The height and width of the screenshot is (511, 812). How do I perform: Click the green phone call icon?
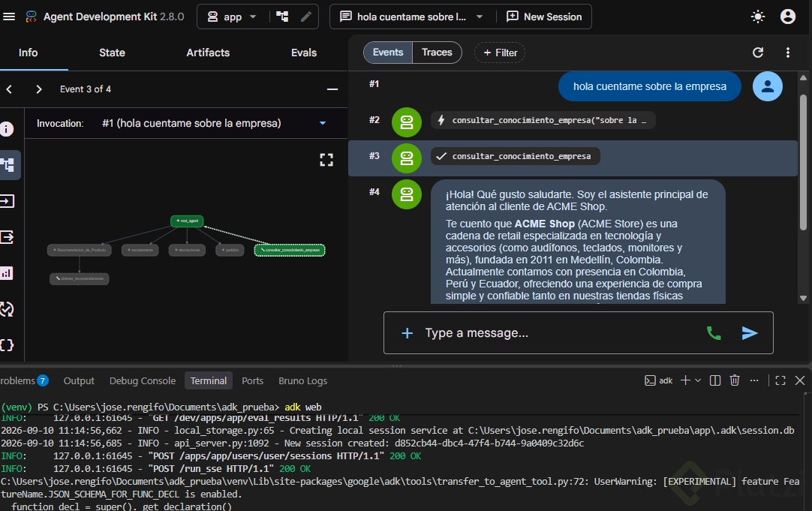point(714,333)
